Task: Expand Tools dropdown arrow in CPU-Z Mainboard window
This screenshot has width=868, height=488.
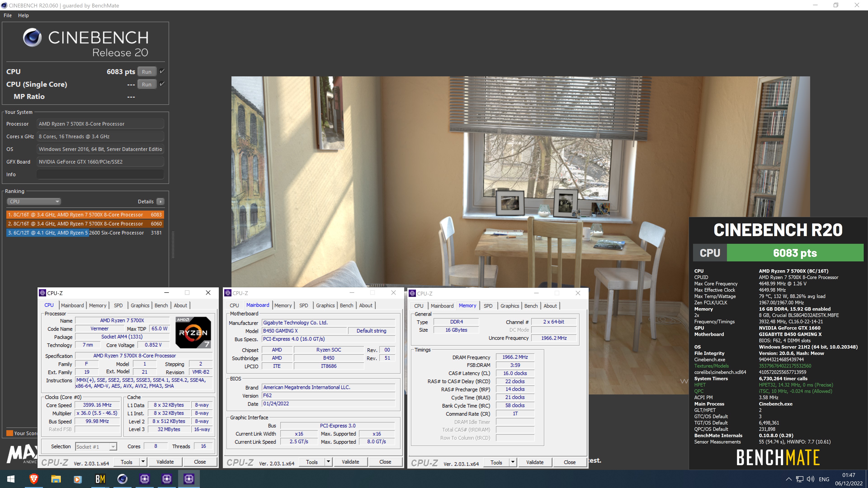Action: click(x=328, y=462)
